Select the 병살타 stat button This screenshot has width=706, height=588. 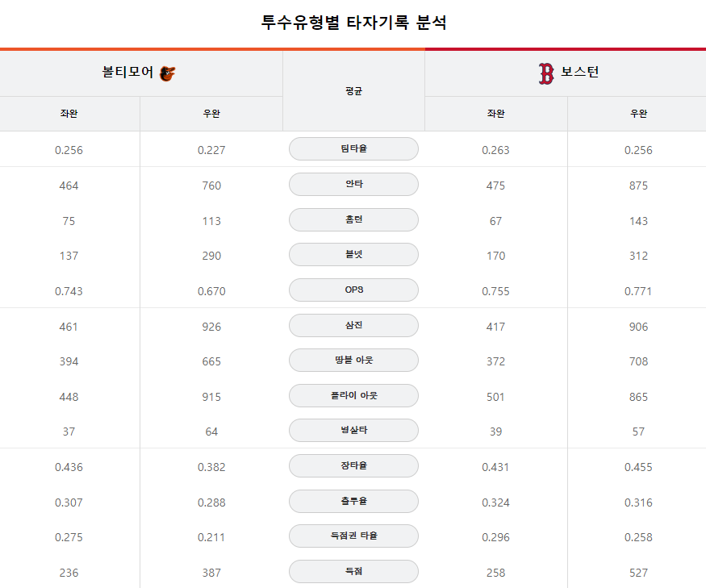(x=353, y=431)
